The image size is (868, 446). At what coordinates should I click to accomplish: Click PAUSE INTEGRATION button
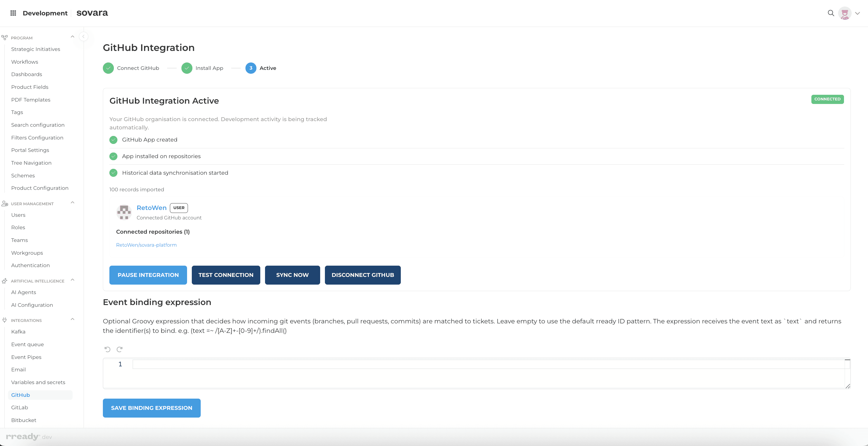[148, 275]
